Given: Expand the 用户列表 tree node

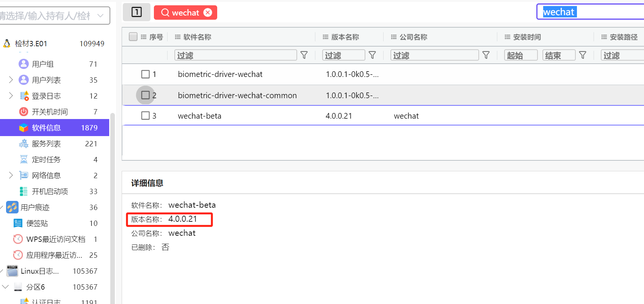Looking at the screenshot, I should click(x=11, y=80).
